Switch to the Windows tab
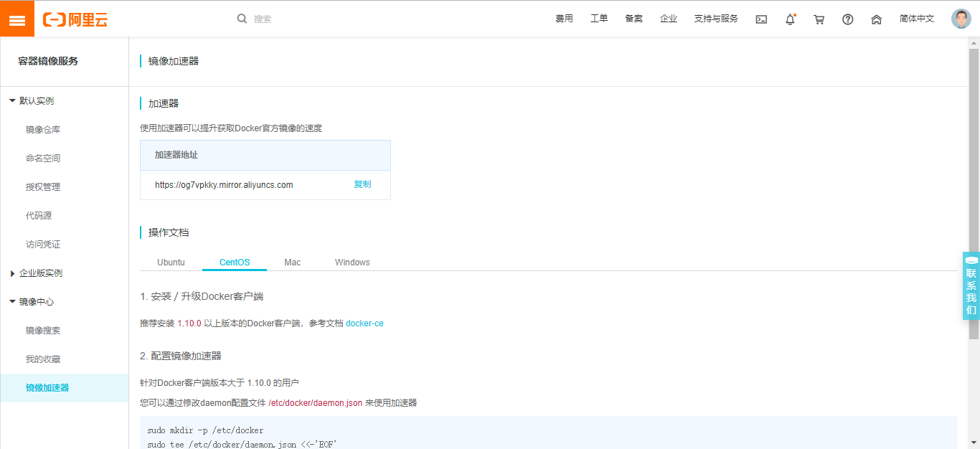 coord(352,263)
